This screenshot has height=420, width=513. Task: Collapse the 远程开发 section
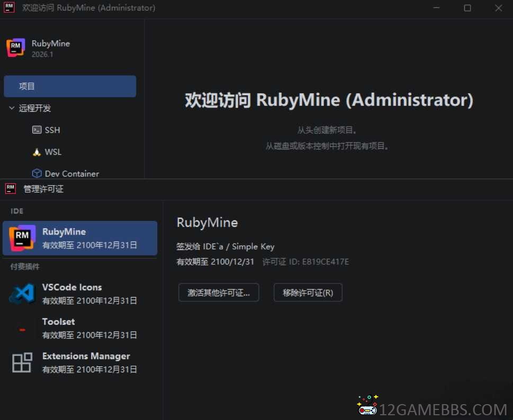tap(12, 108)
